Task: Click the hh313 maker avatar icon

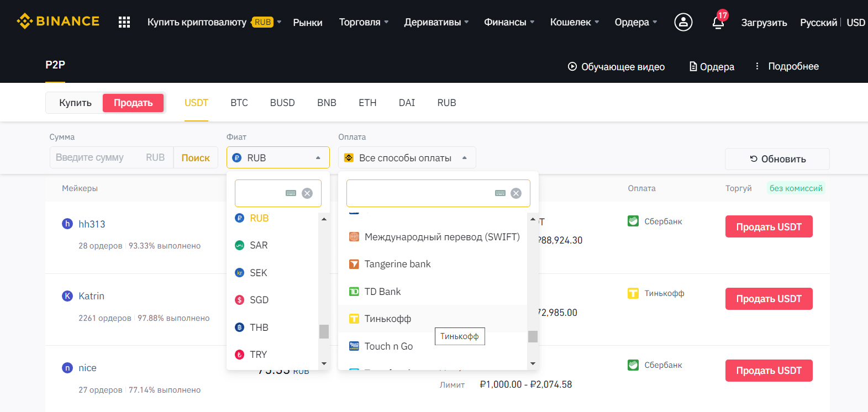Action: point(67,224)
